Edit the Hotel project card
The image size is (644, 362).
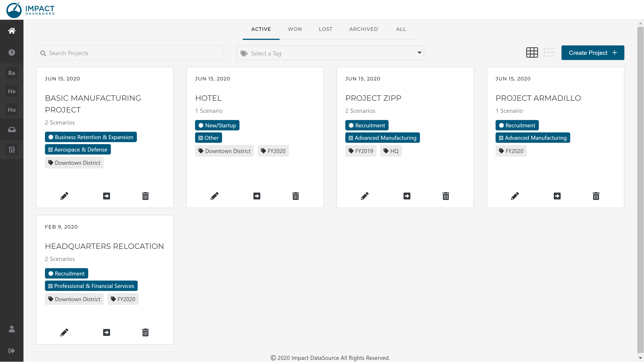tap(214, 196)
